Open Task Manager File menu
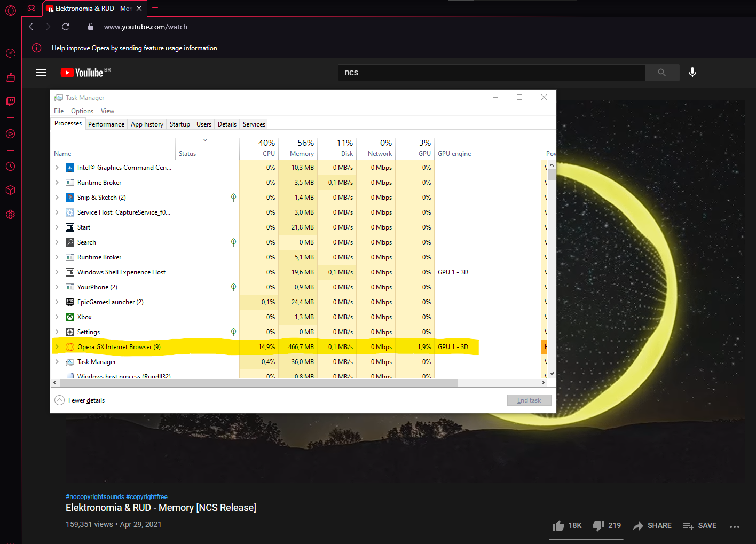Screen dimensions: 756x544 pyautogui.click(x=59, y=111)
